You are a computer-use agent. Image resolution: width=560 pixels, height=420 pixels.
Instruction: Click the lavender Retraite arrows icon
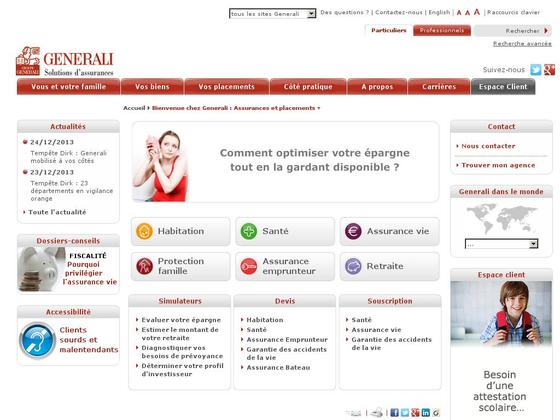click(353, 266)
